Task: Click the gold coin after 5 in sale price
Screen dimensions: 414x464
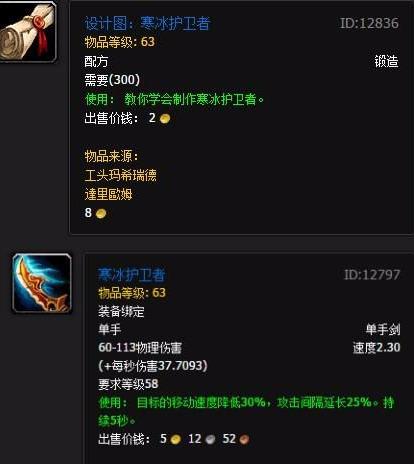Action: [176, 439]
